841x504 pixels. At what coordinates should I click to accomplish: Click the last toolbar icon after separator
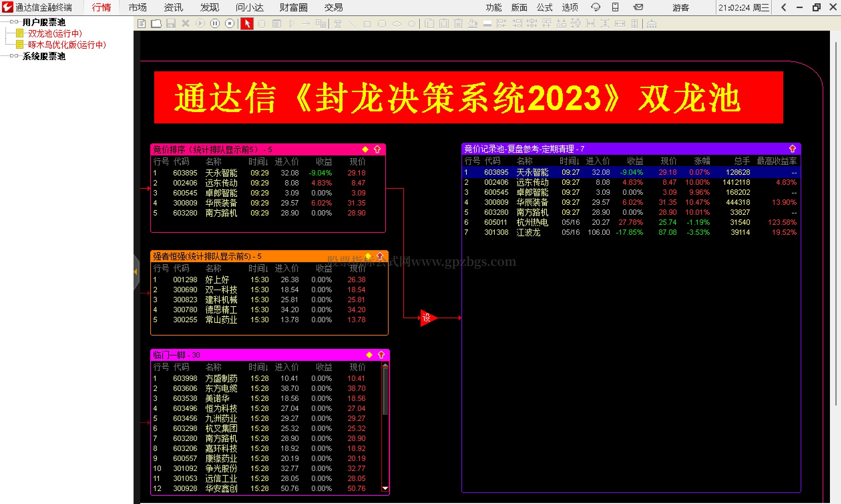click(651, 24)
